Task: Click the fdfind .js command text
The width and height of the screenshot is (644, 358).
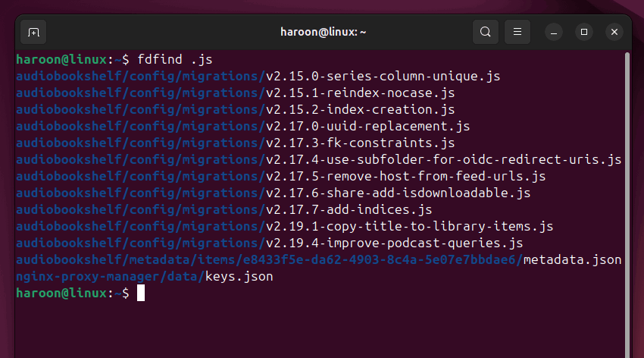Action: click(174, 60)
